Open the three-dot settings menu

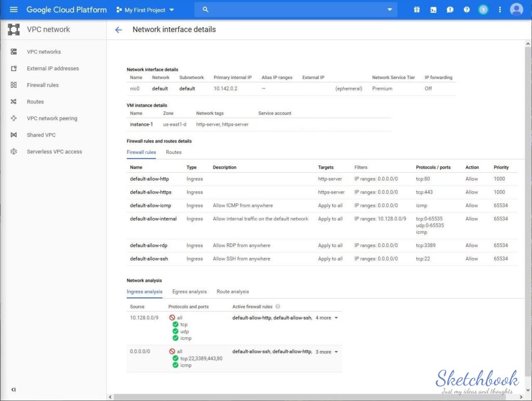[x=500, y=9]
